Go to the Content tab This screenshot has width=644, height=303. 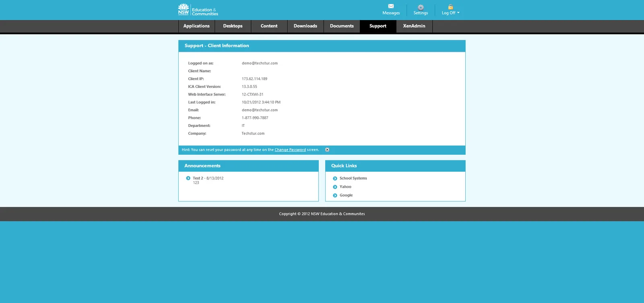[x=269, y=26]
